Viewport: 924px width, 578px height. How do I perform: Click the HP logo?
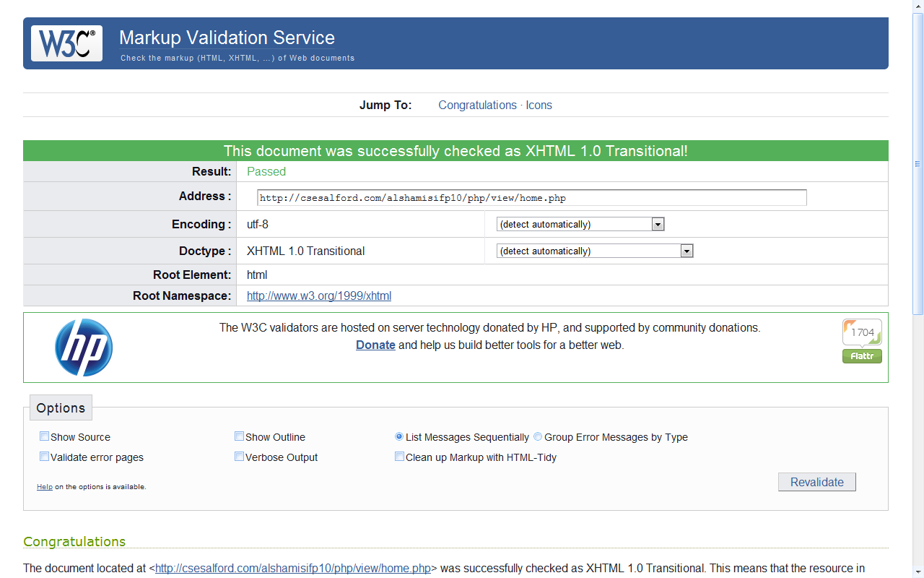click(84, 348)
